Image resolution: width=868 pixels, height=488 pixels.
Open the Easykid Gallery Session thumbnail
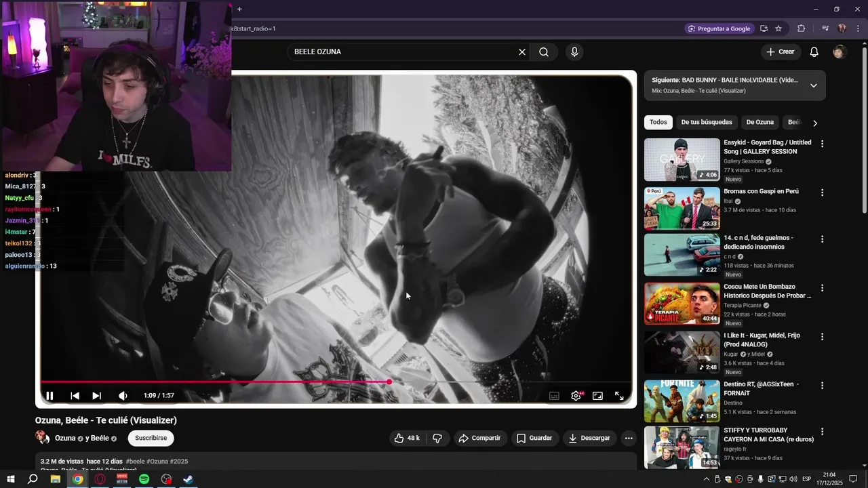pyautogui.click(x=682, y=160)
